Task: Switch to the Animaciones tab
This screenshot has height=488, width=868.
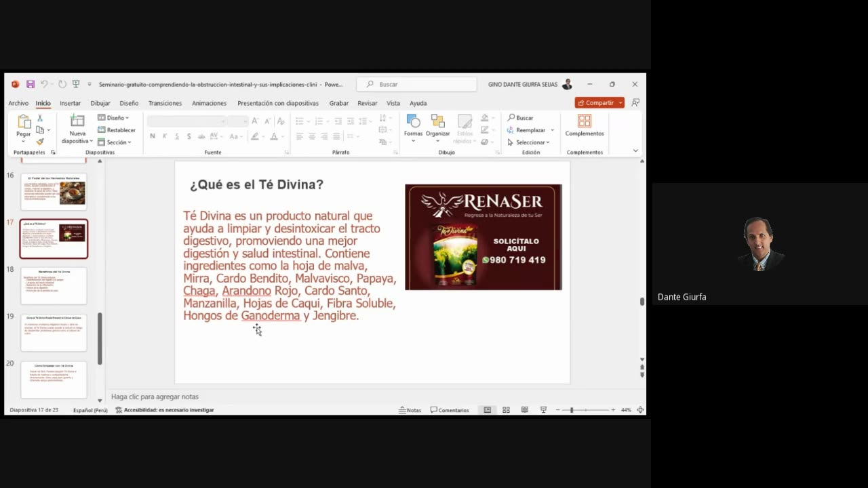Action: click(x=209, y=103)
